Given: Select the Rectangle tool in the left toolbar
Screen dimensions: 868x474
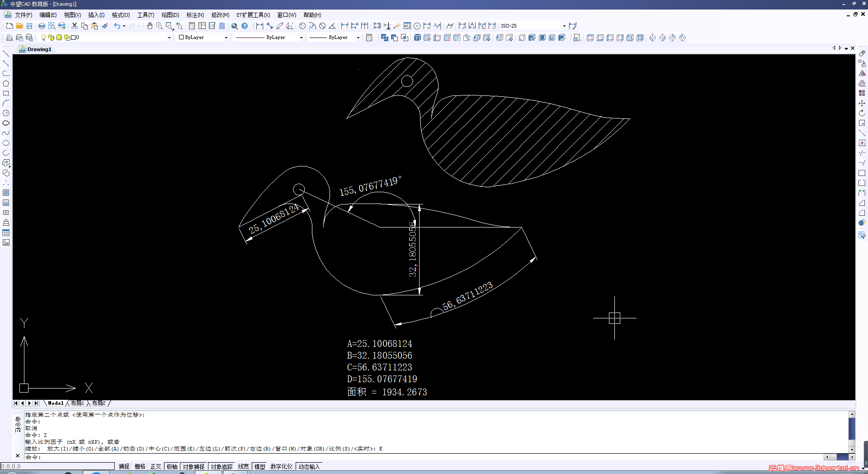Looking at the screenshot, I should click(x=6, y=93).
